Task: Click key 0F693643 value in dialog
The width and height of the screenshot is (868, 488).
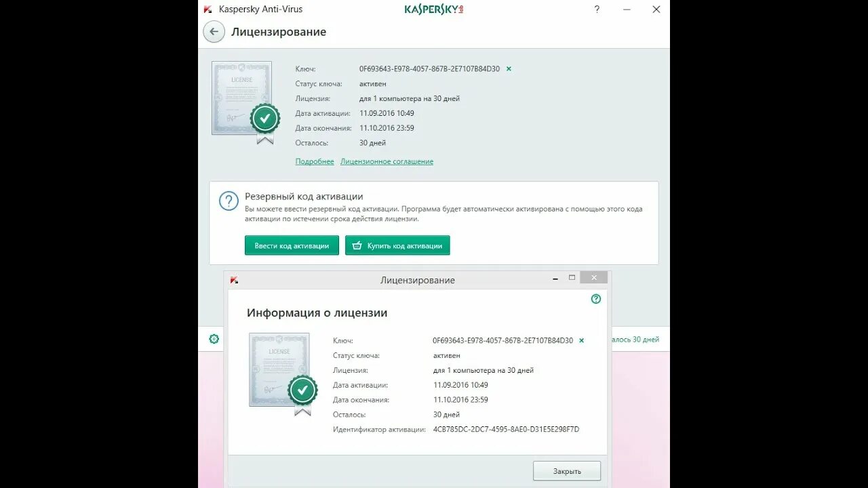Action: (x=502, y=340)
